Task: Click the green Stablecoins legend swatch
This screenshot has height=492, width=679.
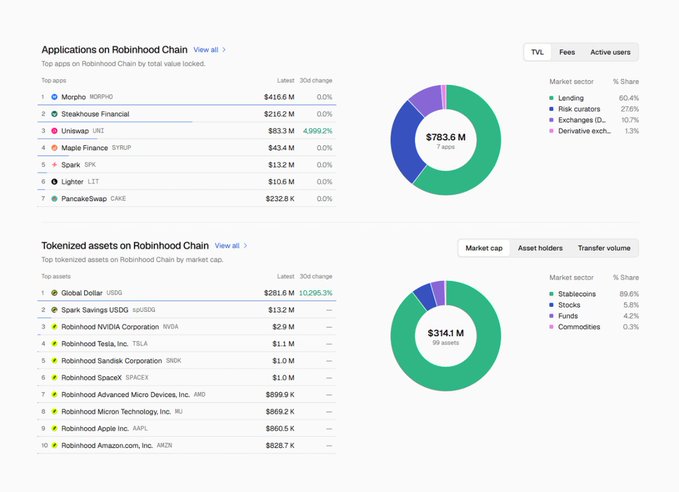Action: point(551,294)
